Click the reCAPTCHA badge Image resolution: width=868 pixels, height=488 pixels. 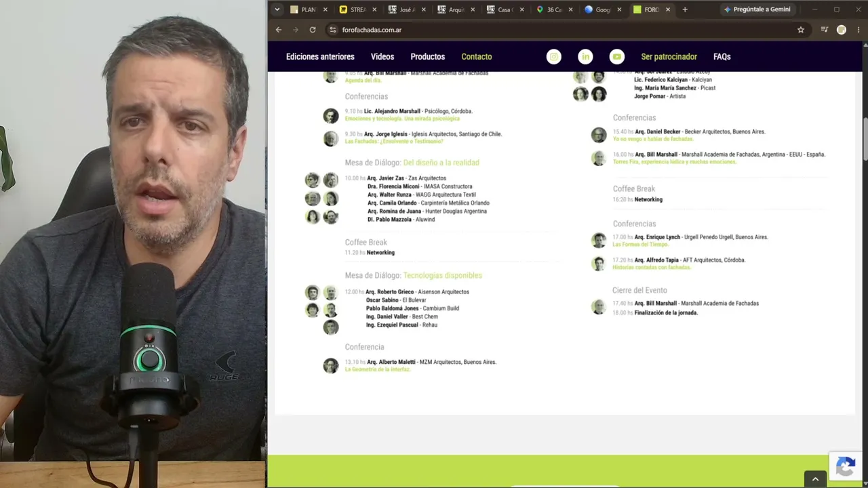coord(845,468)
